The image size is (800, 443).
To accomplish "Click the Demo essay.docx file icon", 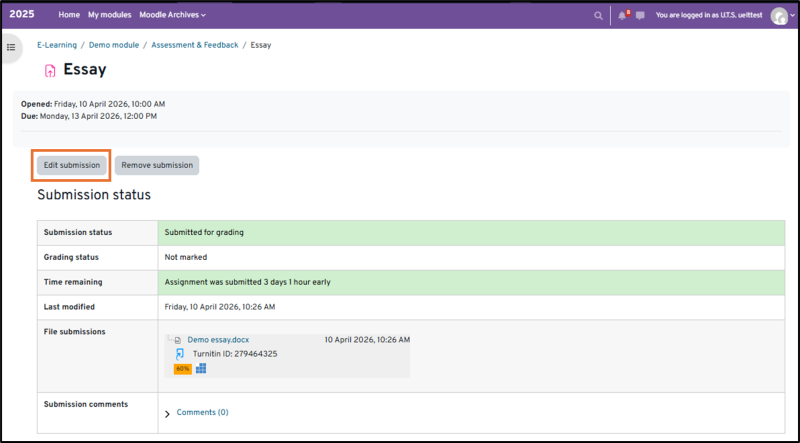I will click(x=178, y=340).
